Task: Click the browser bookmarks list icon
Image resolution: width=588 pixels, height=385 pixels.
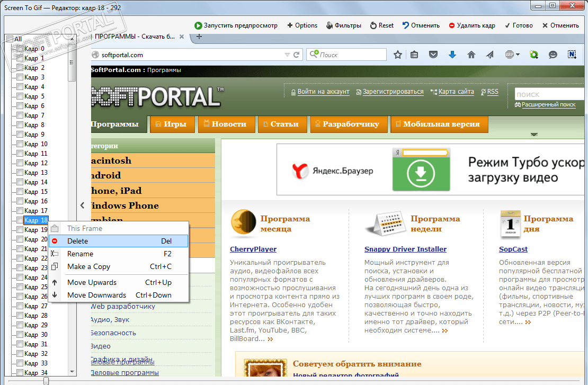Action: (x=414, y=55)
